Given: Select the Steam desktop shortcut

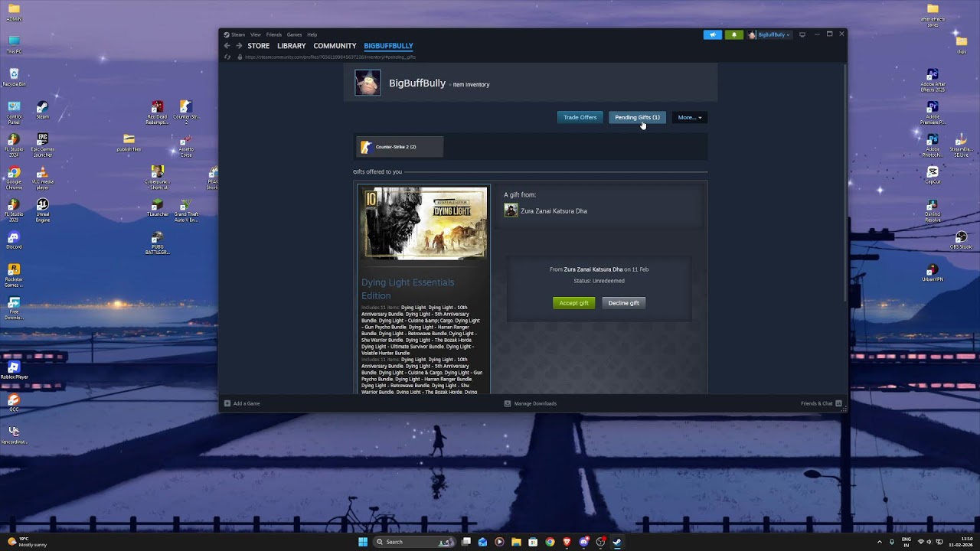Looking at the screenshot, I should point(42,110).
